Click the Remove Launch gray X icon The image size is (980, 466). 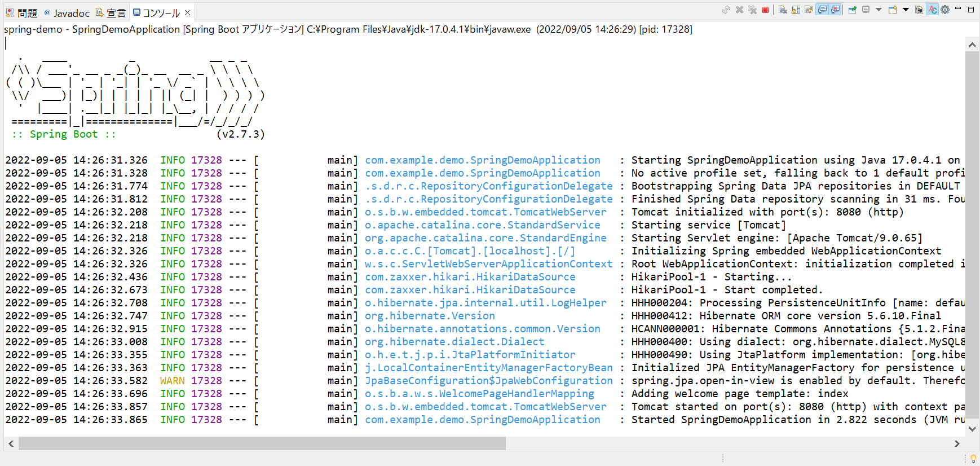coord(739,10)
